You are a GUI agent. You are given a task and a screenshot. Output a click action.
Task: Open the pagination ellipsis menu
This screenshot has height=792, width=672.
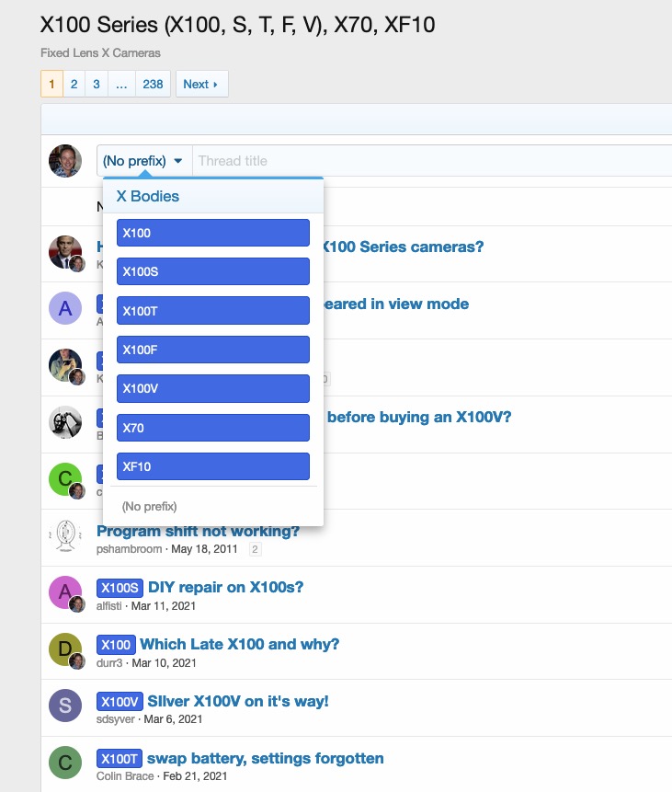[x=121, y=84]
